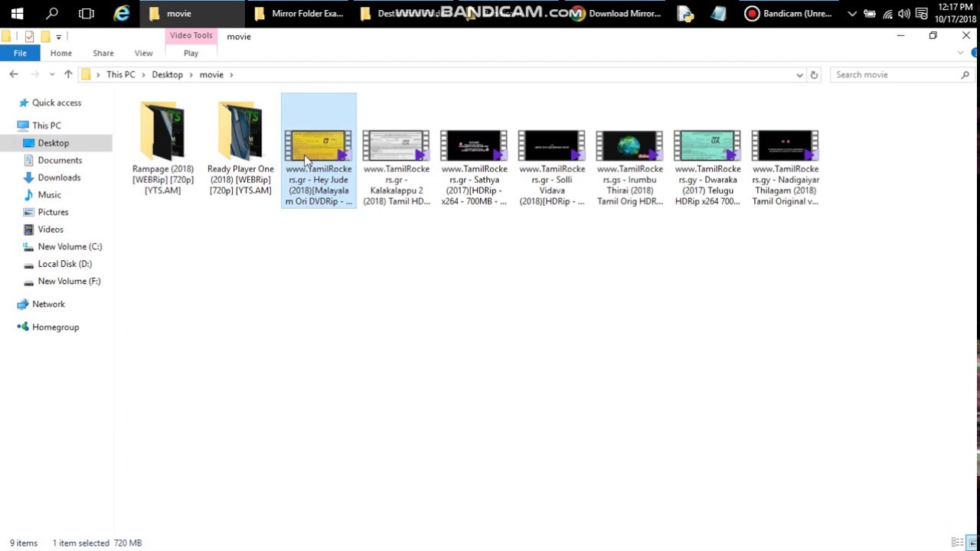The image size is (980, 551).
Task: Select This PC in navigation pane
Action: (x=47, y=126)
